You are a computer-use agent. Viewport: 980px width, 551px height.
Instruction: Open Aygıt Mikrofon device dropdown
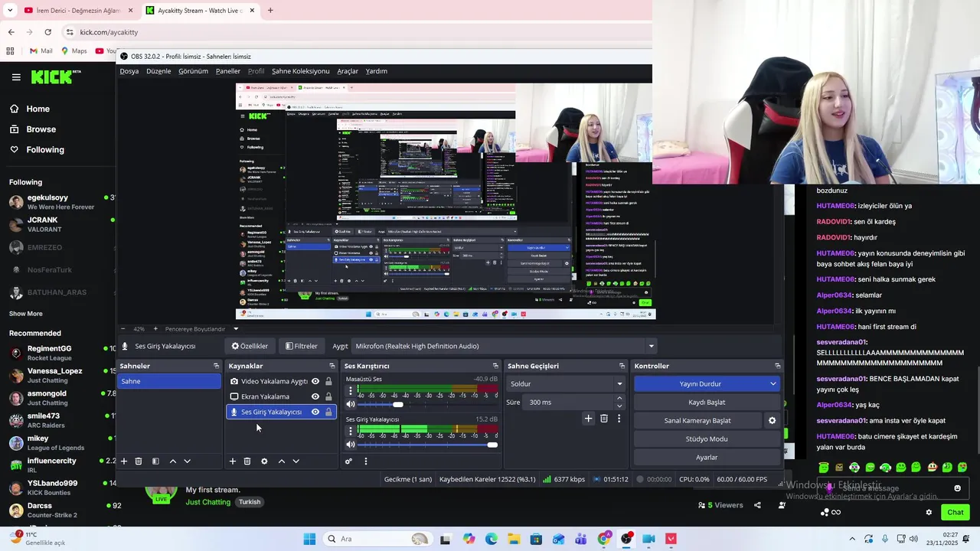(505, 346)
